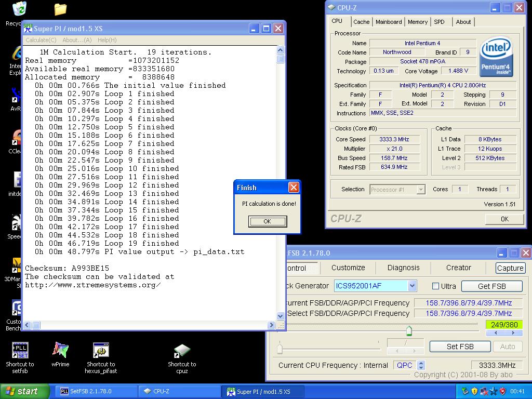Viewport: 532px width, 399px height.
Task: Open the AvR desktop shortcut
Action: (16, 96)
